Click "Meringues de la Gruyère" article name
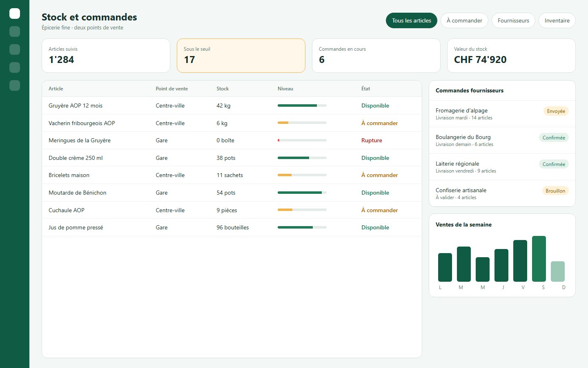This screenshot has width=588, height=368. point(80,140)
